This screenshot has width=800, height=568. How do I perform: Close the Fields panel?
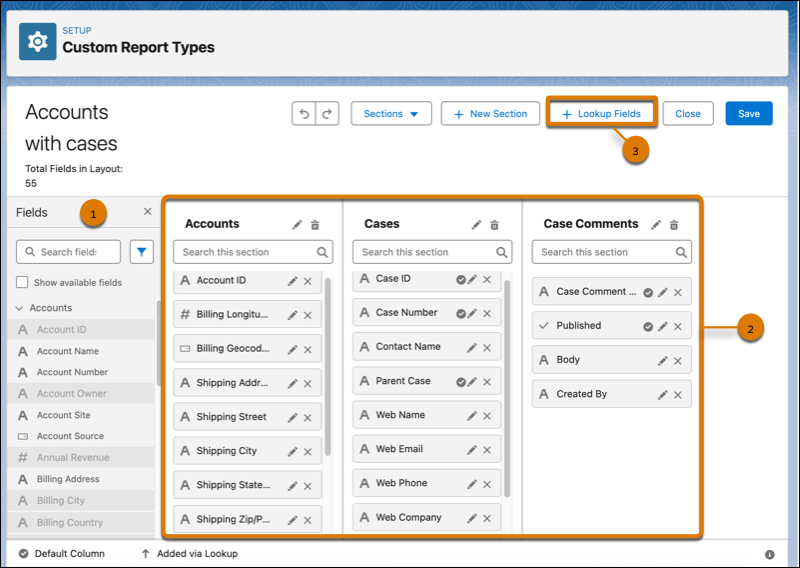pos(147,212)
